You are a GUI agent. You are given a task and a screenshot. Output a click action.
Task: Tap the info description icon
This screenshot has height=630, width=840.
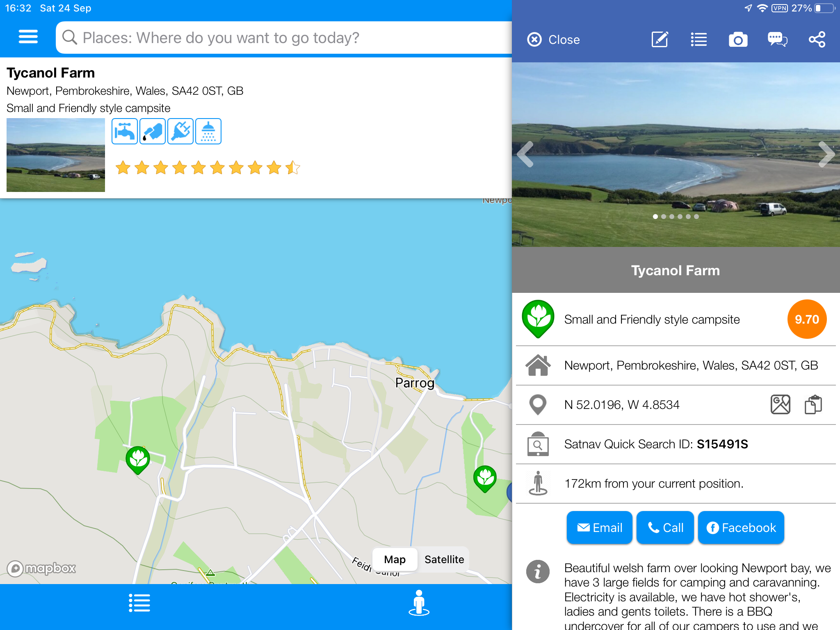(538, 571)
